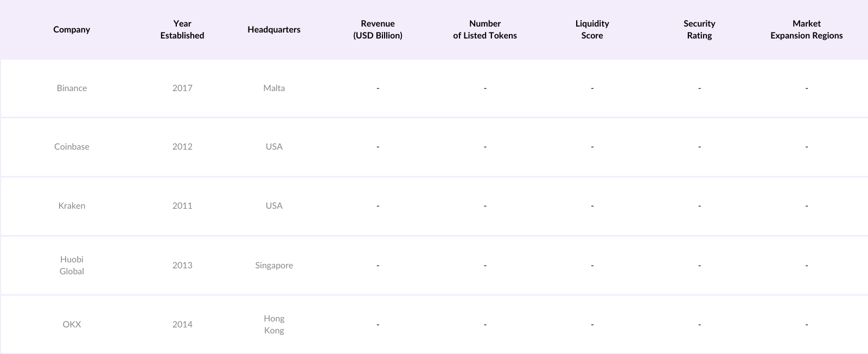Select the Revenue (USD Billion) header
This screenshot has width=868, height=354.
[378, 30]
